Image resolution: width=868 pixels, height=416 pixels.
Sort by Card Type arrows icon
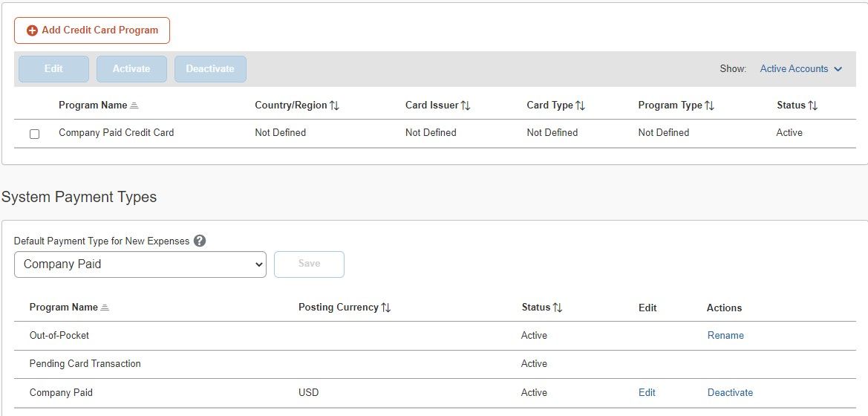coord(580,105)
